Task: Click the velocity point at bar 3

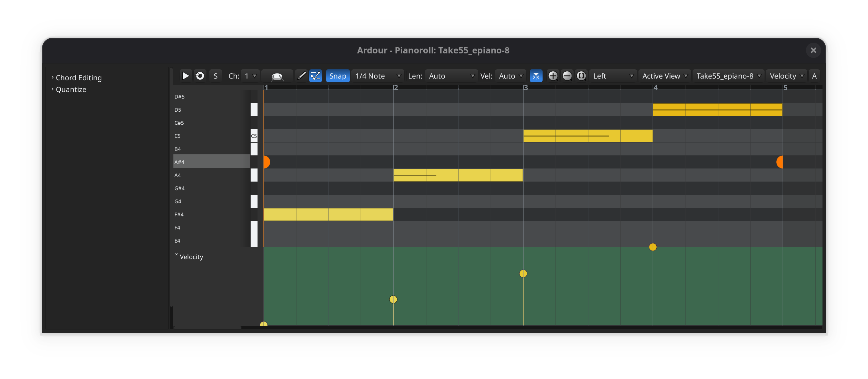Action: (523, 274)
